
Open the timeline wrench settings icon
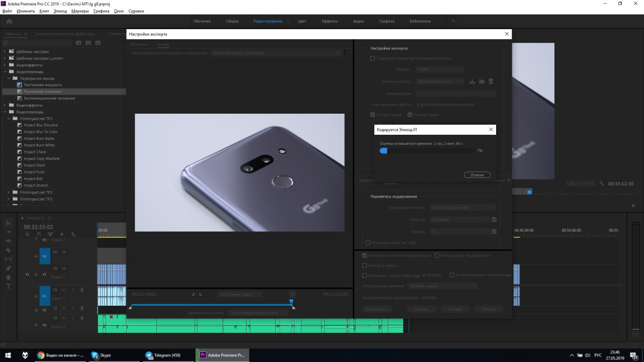pyautogui.click(x=73, y=234)
